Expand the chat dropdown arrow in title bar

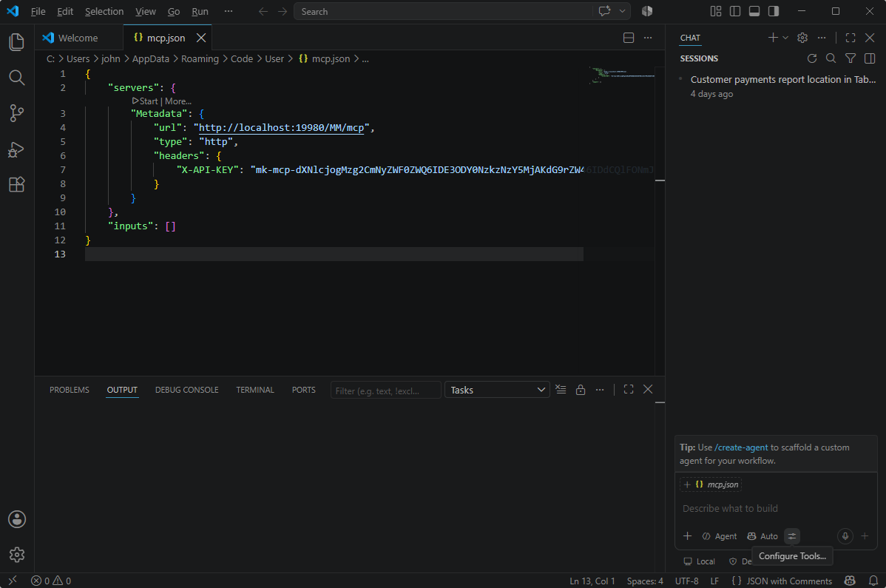click(x=622, y=11)
